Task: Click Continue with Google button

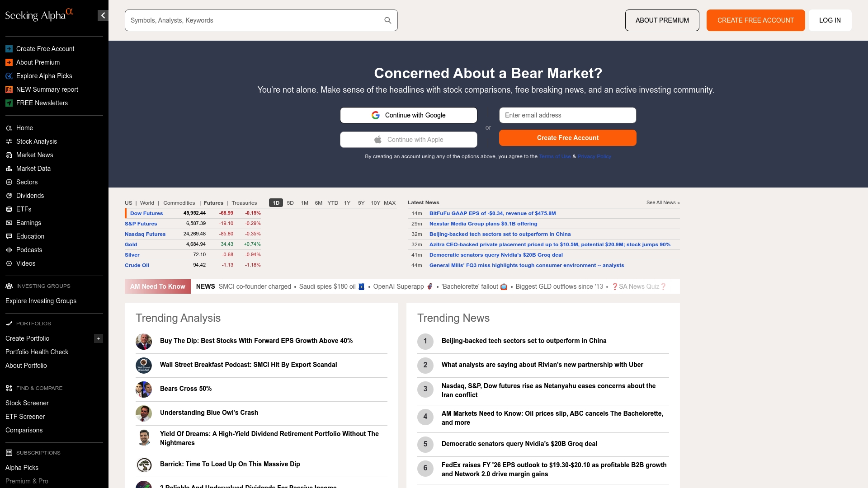Action: [408, 115]
